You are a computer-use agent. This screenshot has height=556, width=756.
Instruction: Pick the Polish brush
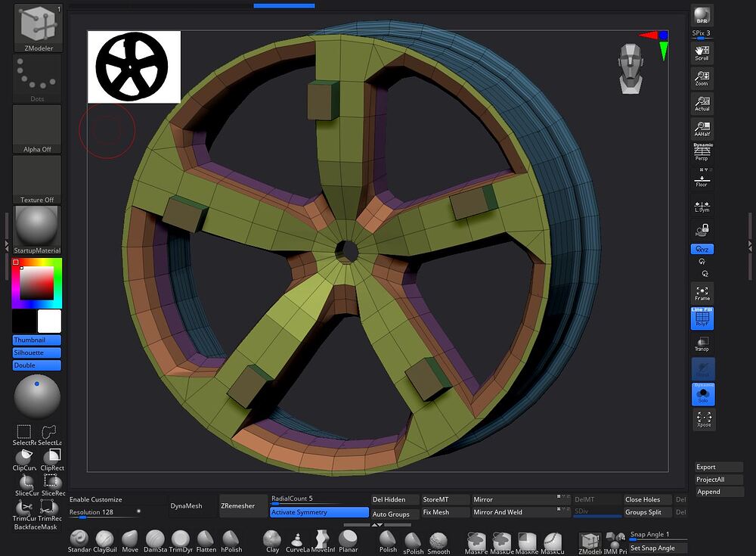pyautogui.click(x=388, y=542)
